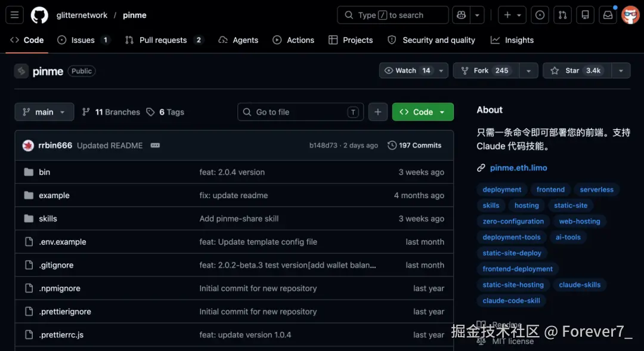Fork the pinme repository
This screenshot has height=351, width=644.
coord(487,70)
